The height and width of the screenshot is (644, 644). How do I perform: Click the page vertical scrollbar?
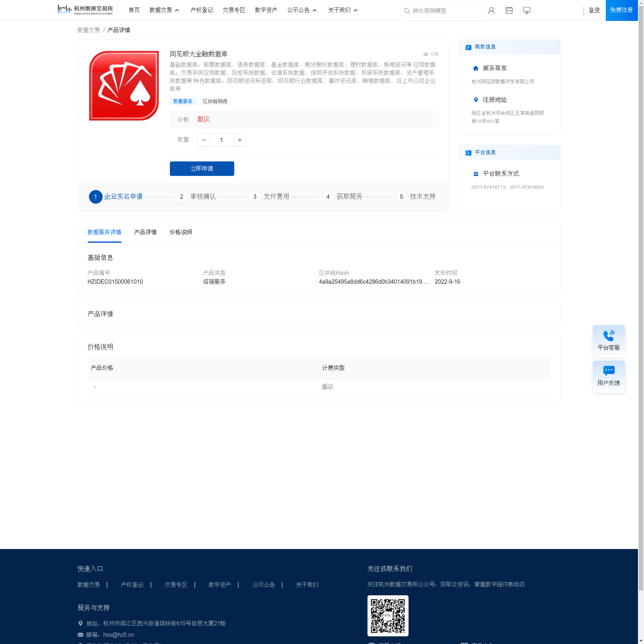click(641, 299)
